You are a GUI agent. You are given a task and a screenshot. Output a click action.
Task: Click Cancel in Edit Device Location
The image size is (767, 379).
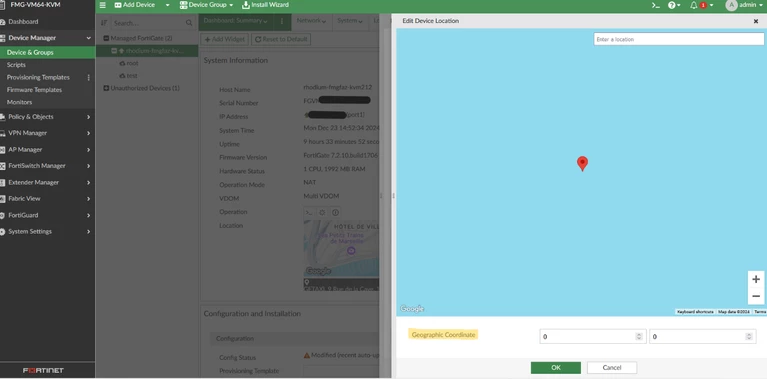pos(612,368)
